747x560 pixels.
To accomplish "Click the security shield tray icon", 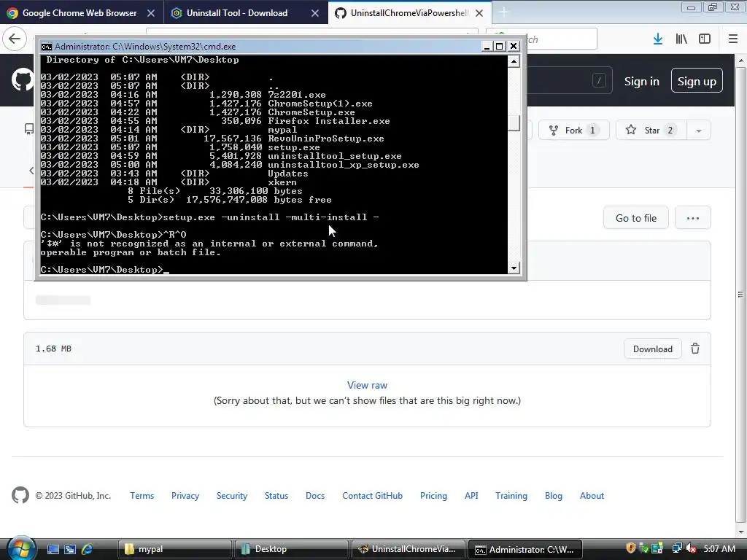I will pyautogui.click(x=631, y=548).
